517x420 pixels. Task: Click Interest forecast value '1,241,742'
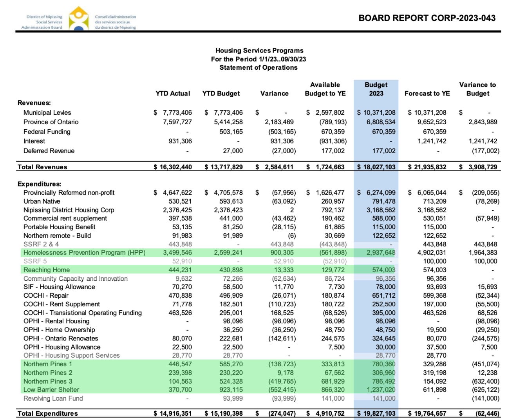(x=431, y=141)
